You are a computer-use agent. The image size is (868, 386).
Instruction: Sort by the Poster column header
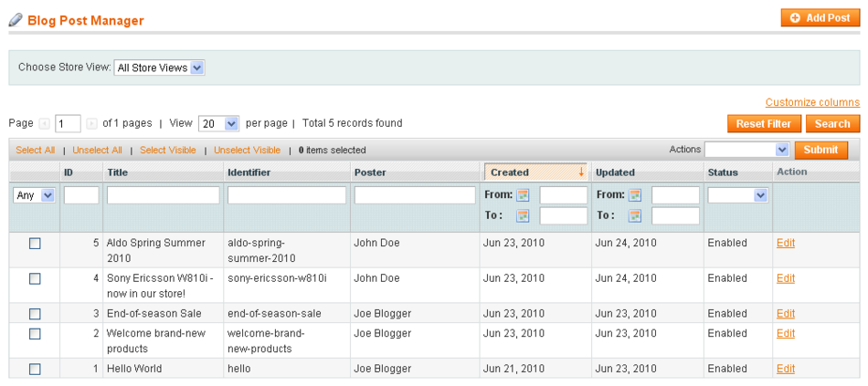point(370,172)
